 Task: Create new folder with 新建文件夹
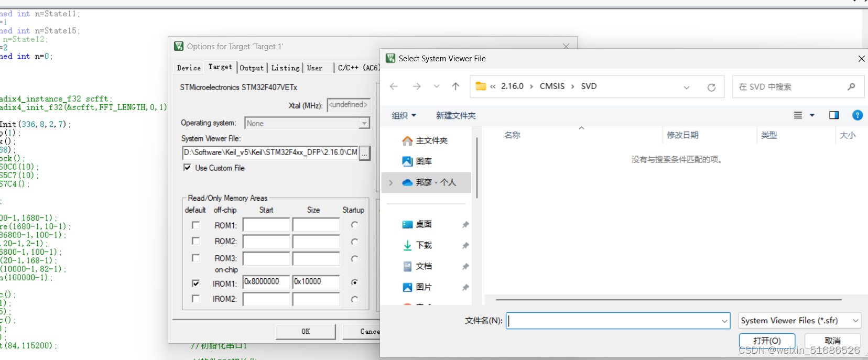455,115
